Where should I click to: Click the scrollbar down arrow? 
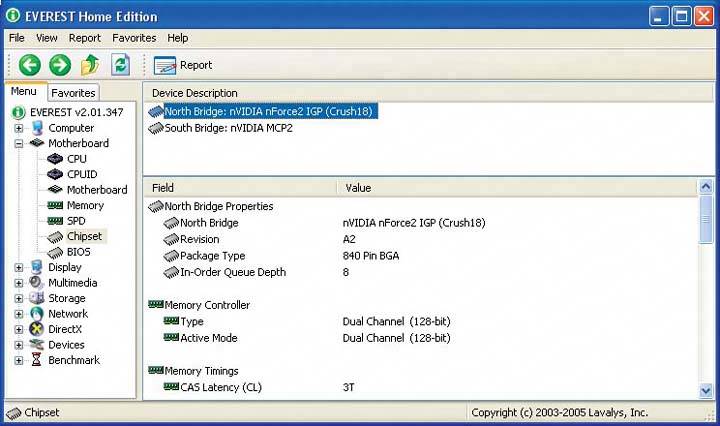705,391
